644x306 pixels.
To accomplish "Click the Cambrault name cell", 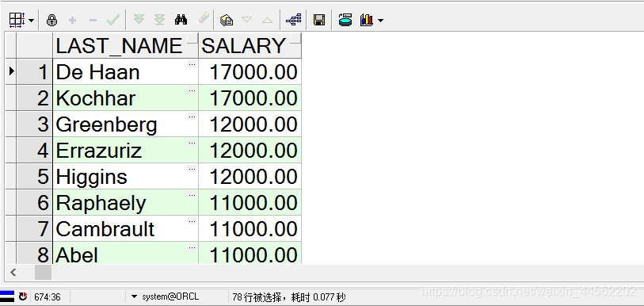I will point(125,228).
